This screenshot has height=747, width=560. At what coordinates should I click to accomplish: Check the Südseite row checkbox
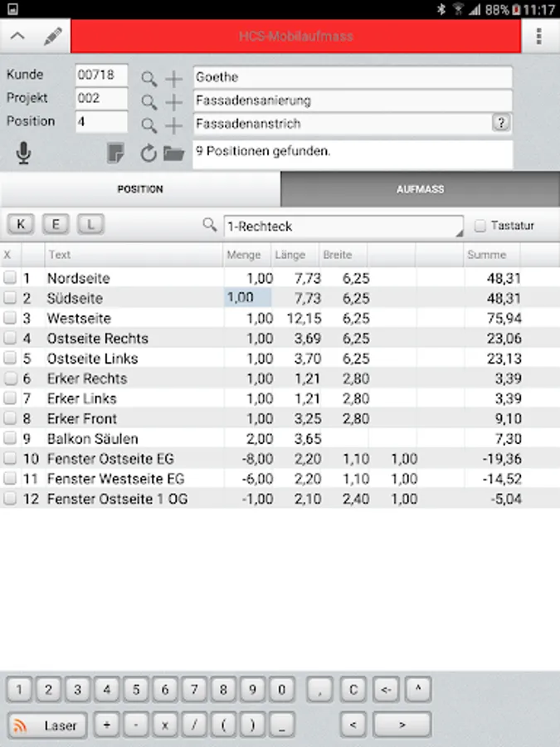(x=10, y=297)
